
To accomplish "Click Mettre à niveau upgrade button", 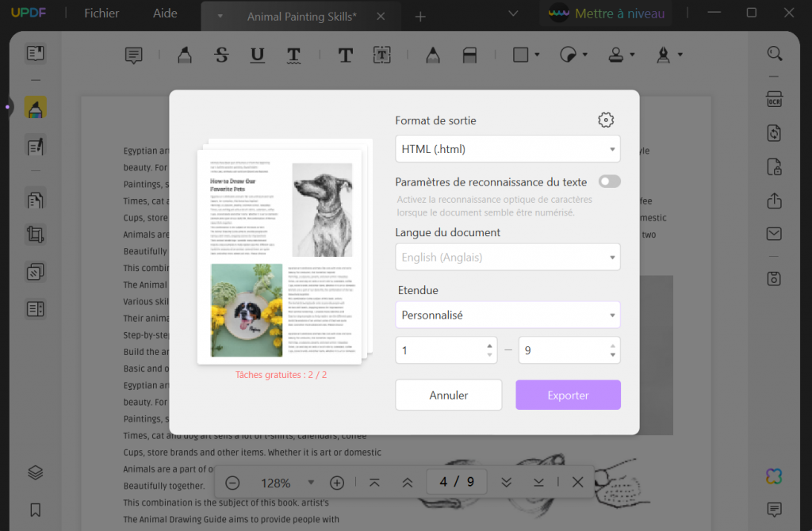I will click(606, 13).
